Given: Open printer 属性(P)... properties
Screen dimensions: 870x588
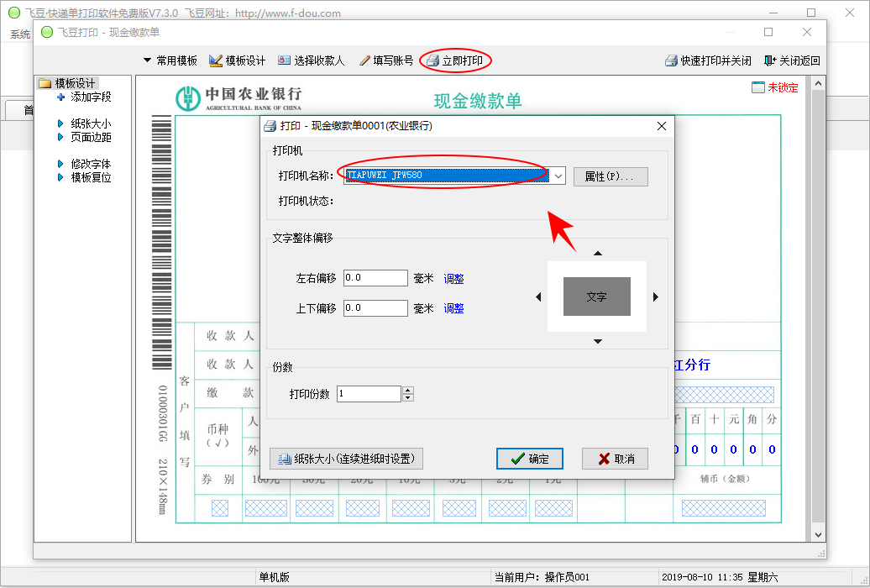Looking at the screenshot, I should tap(611, 176).
